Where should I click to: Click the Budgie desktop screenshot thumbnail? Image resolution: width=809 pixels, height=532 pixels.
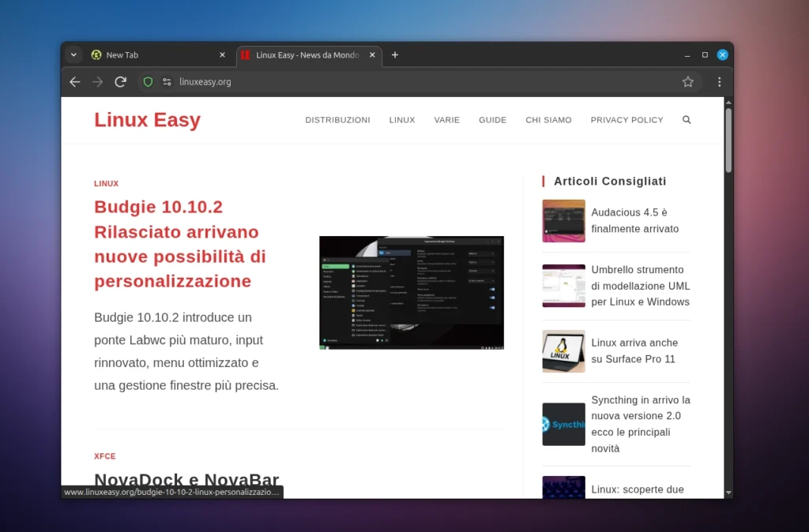[x=411, y=292]
